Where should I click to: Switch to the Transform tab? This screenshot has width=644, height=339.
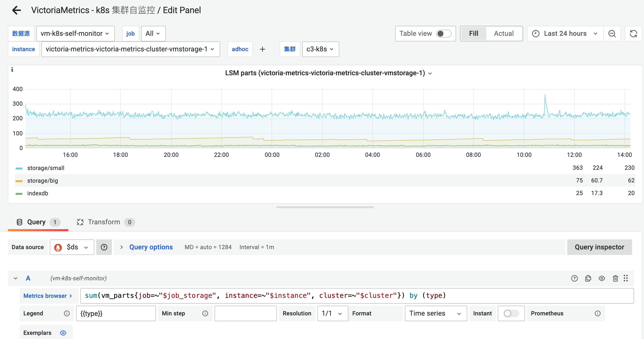click(104, 222)
